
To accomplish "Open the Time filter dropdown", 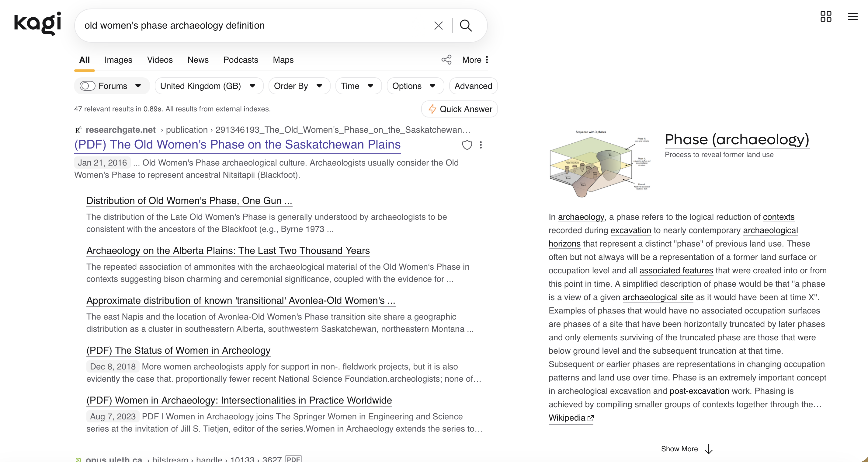I will tap(358, 86).
